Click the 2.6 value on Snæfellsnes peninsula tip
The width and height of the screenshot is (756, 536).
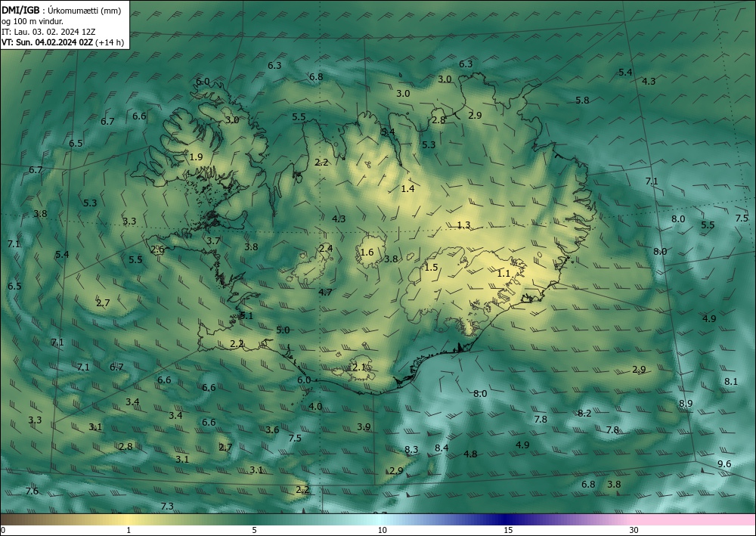coord(158,249)
